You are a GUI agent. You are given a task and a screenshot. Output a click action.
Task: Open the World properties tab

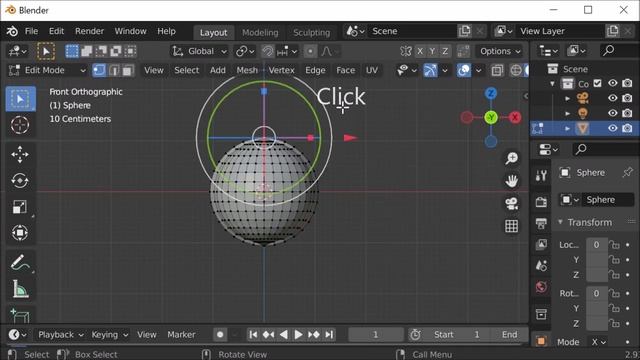tap(541, 287)
